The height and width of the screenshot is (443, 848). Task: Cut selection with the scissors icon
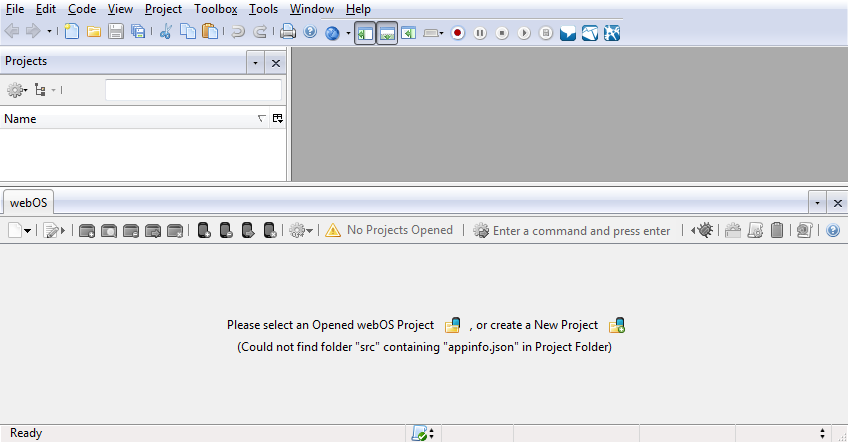tap(165, 32)
